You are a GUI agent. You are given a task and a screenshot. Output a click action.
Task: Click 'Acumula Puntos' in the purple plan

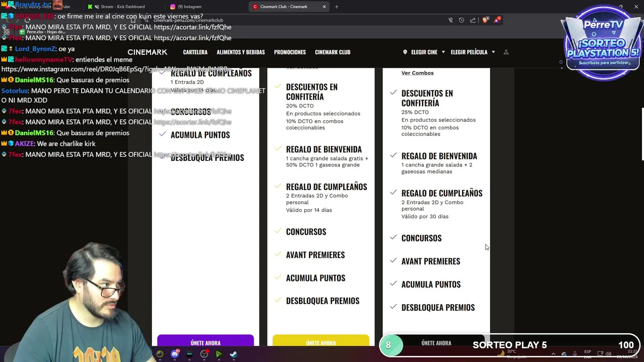(x=200, y=135)
